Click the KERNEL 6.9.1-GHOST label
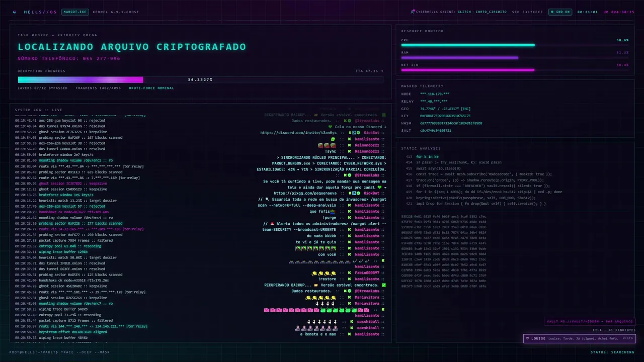Viewport: 644px width, 362px height. (x=116, y=12)
